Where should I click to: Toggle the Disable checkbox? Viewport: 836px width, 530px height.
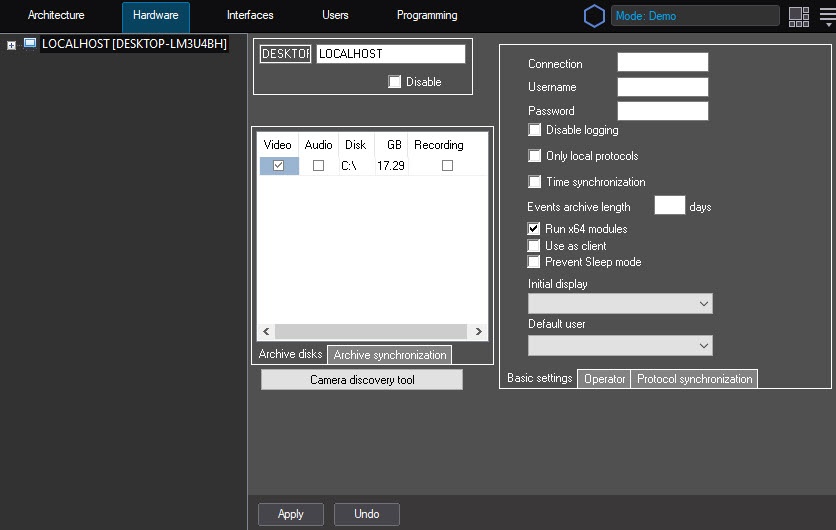point(395,82)
